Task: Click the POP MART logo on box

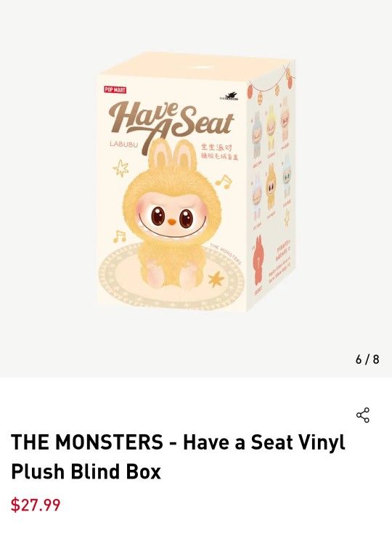Action: click(115, 90)
